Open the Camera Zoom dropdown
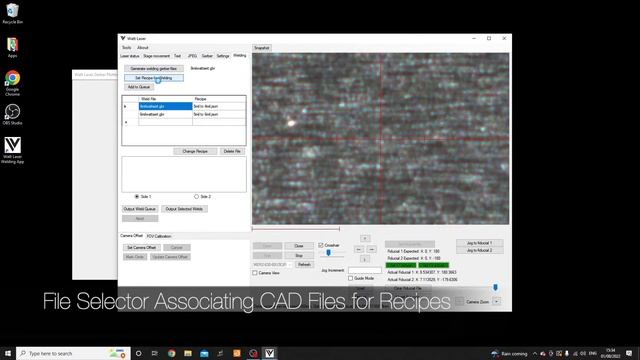Screen dimensions: 640x360 pos(496,302)
